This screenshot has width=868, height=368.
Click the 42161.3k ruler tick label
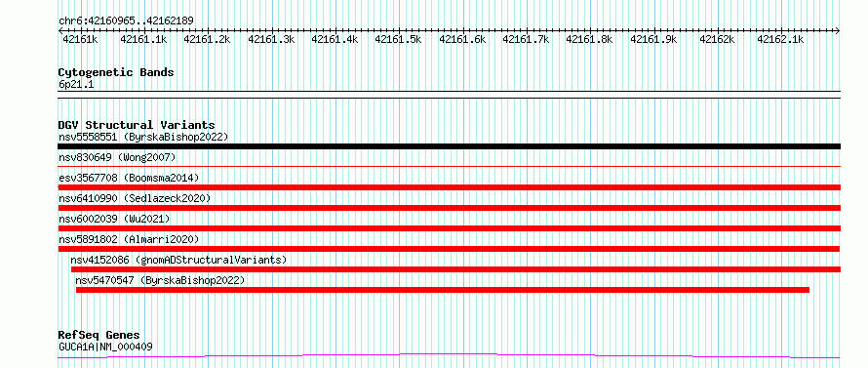click(271, 39)
